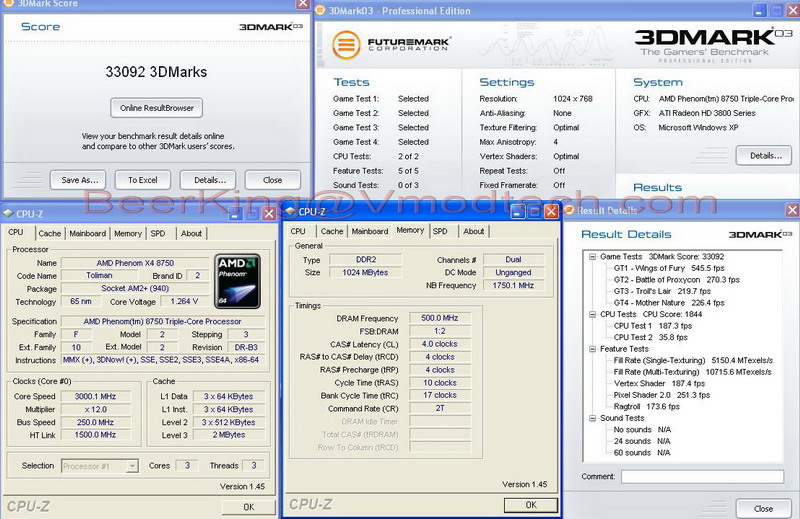Click the Multiplier x 12.0 value

click(95, 409)
